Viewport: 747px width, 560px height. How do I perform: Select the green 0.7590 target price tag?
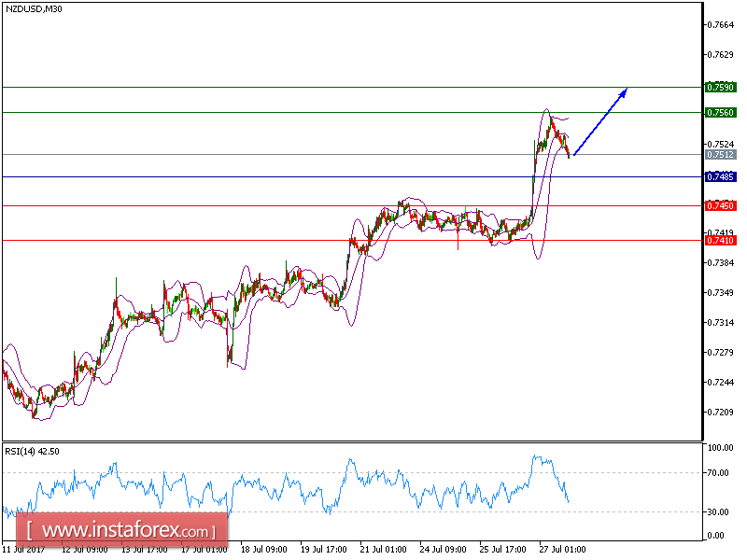click(721, 86)
